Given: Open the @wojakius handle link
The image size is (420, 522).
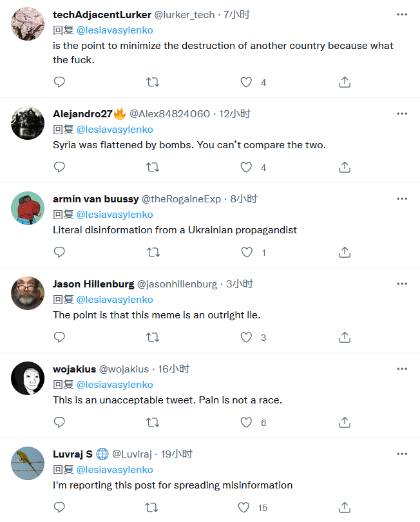Looking at the screenshot, I should 124,369.
